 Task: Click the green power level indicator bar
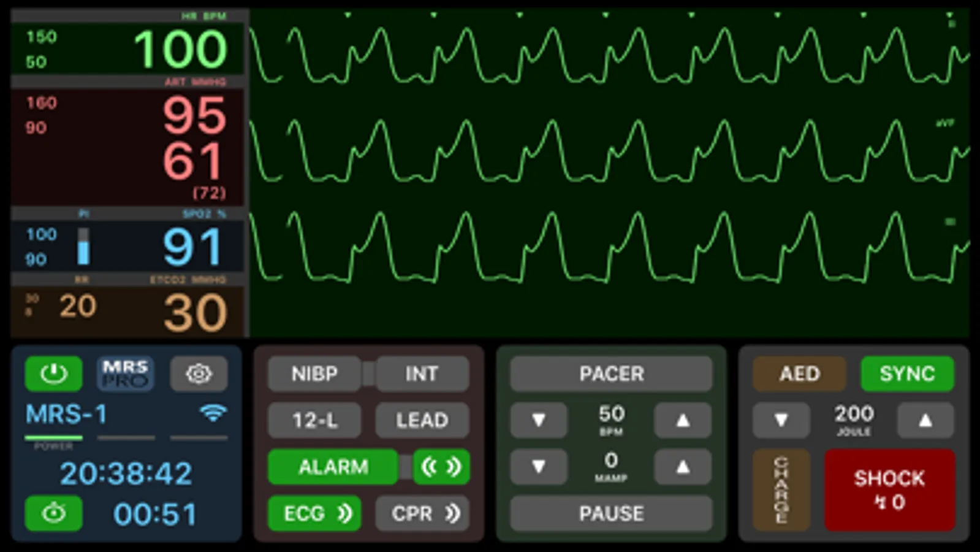(x=54, y=438)
